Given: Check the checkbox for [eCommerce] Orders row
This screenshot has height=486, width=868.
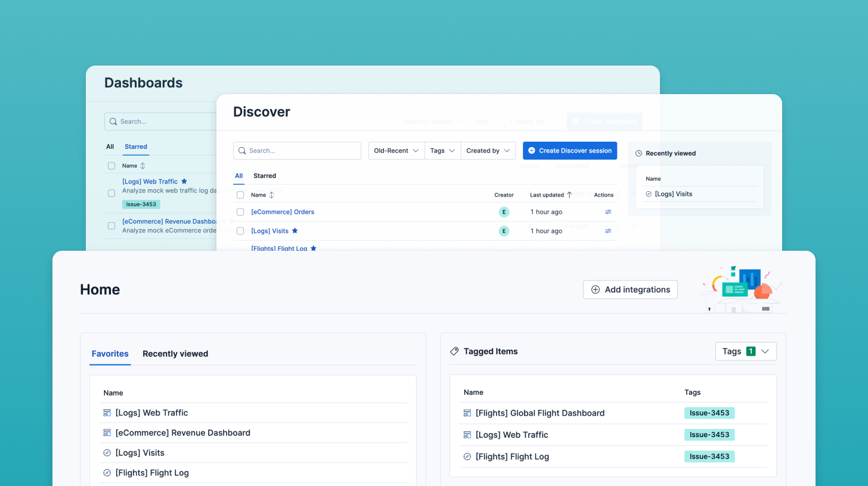Looking at the screenshot, I should (240, 211).
